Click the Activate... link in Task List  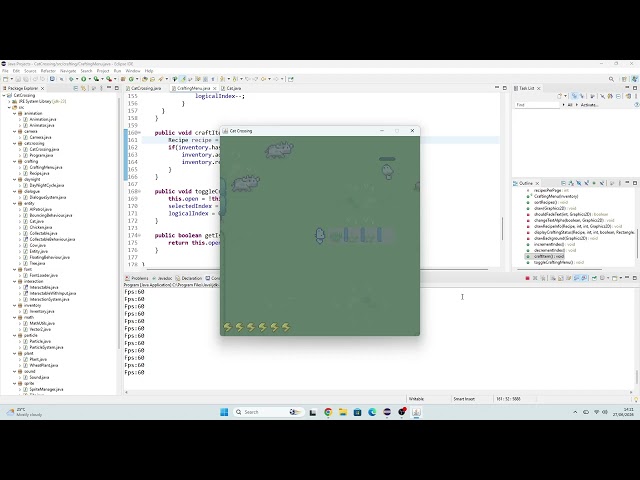pos(589,105)
